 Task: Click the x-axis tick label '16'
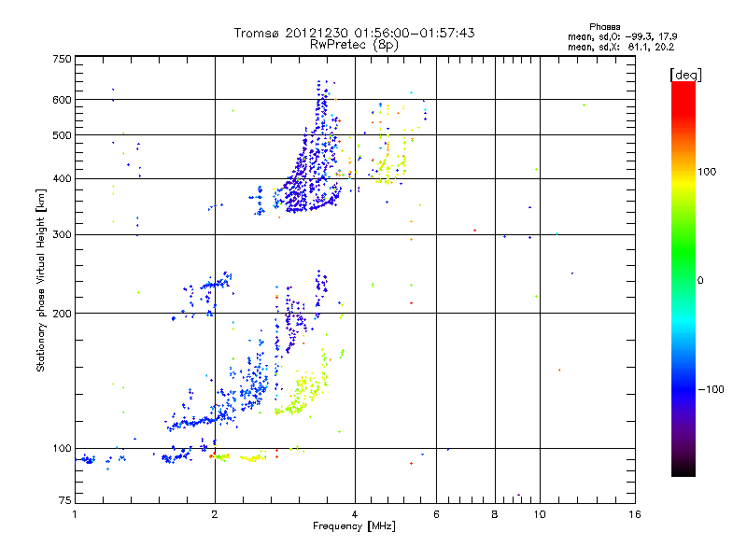(x=635, y=514)
